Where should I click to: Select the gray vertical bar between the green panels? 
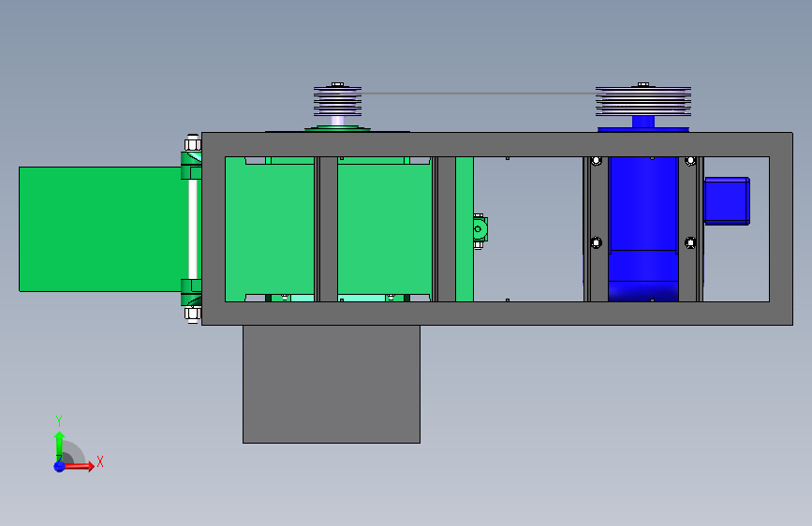(326, 229)
